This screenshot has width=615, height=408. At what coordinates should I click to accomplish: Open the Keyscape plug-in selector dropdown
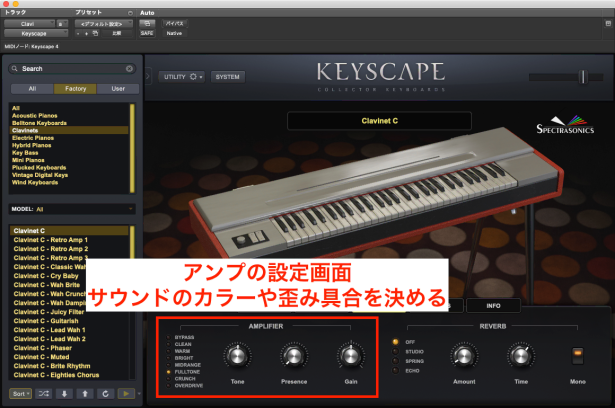36,33
